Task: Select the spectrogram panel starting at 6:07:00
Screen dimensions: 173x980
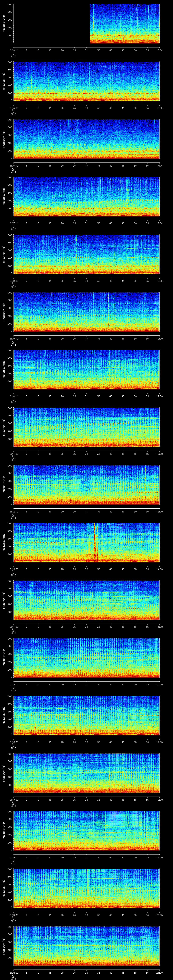Action: (x=86, y=197)
